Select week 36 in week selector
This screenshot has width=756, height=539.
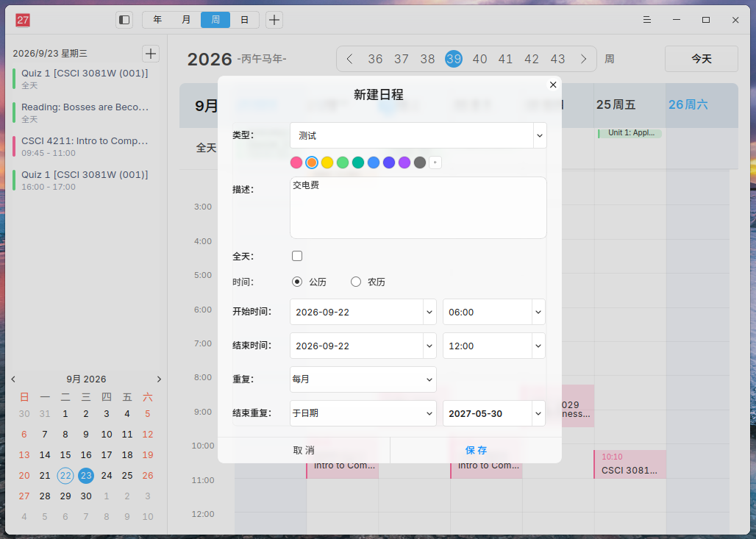pos(375,59)
